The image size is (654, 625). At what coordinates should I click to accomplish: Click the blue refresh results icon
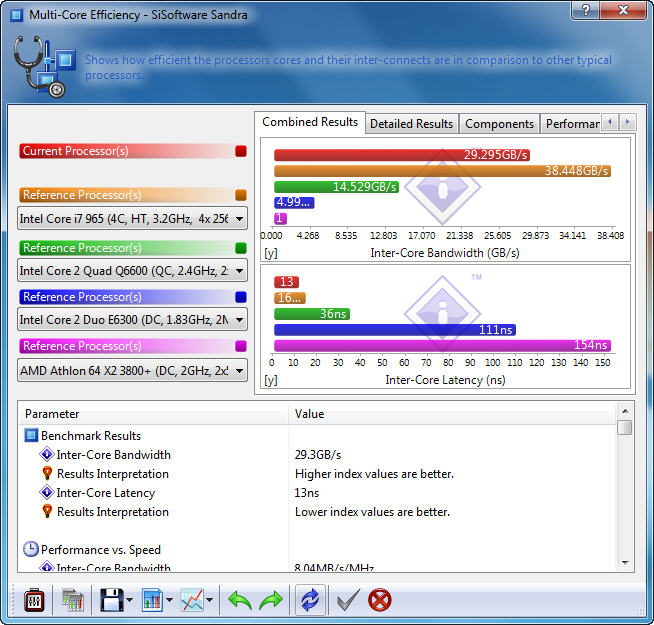310,600
